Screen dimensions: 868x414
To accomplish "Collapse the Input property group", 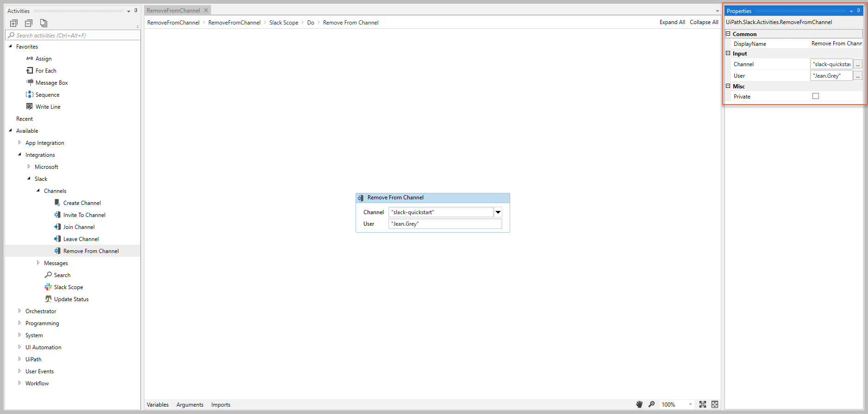I will pos(728,53).
